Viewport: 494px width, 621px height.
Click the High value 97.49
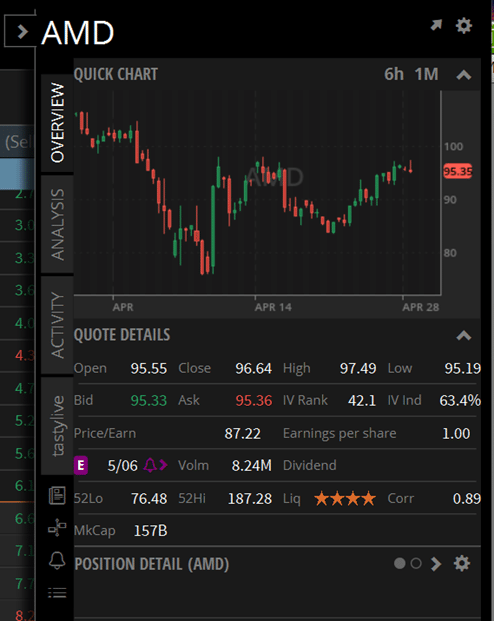[358, 369]
